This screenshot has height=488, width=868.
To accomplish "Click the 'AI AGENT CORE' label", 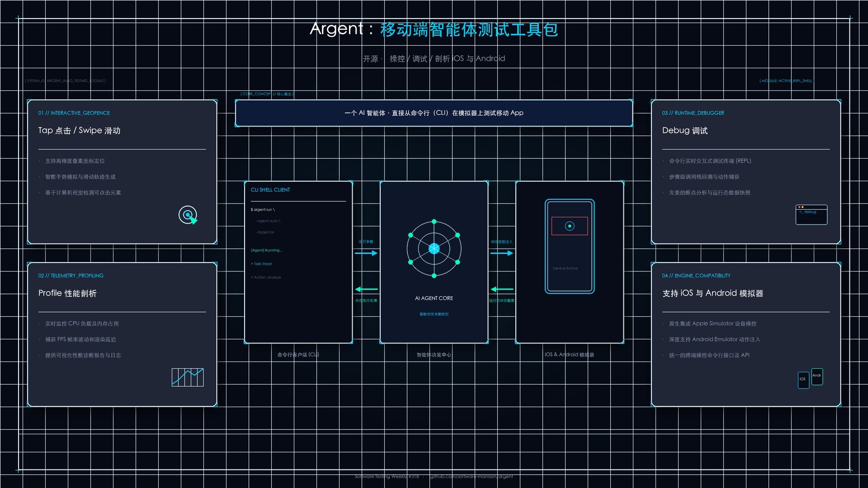I will coord(434,298).
